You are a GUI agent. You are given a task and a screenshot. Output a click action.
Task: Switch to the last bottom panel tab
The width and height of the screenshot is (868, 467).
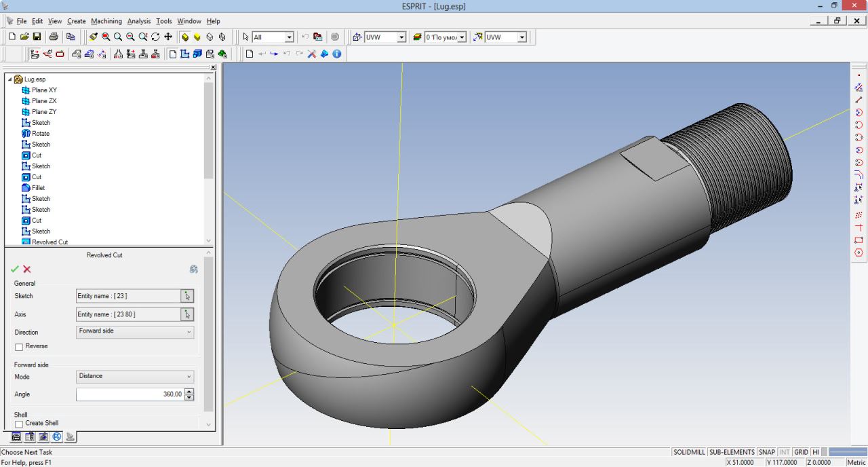pos(69,437)
